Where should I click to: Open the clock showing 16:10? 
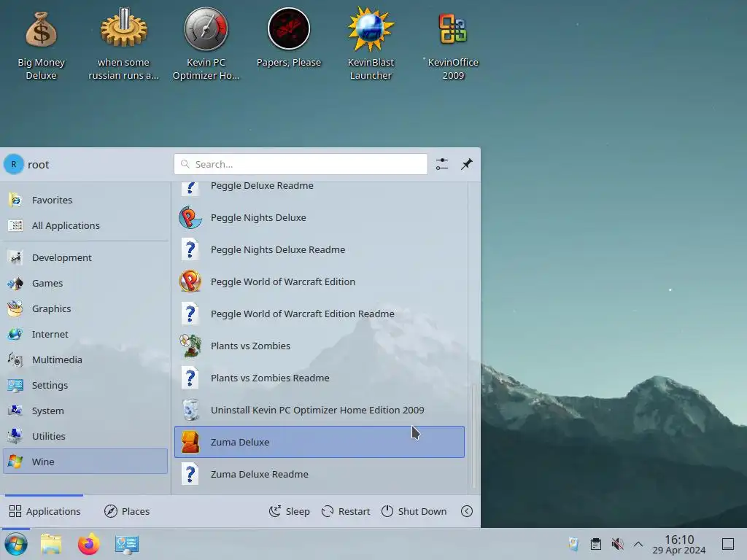point(679,544)
